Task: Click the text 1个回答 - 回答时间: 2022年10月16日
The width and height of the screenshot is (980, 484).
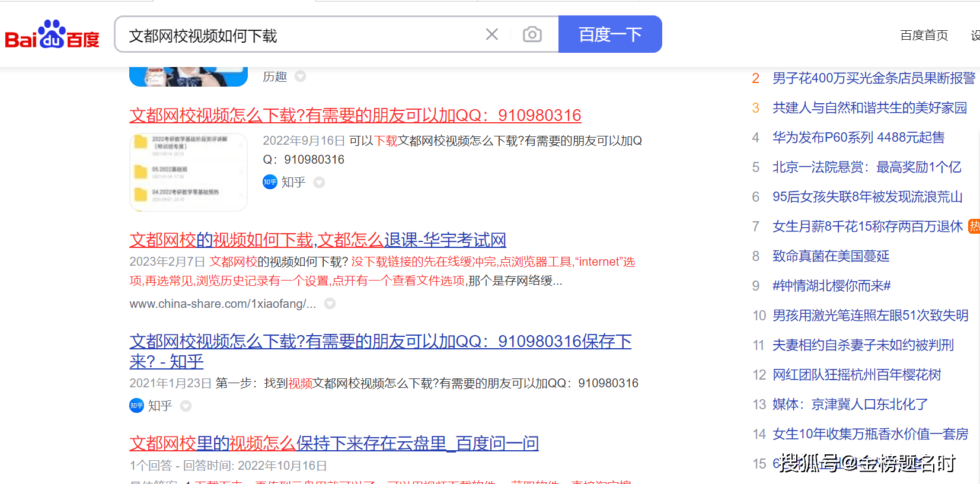Action: click(x=228, y=466)
